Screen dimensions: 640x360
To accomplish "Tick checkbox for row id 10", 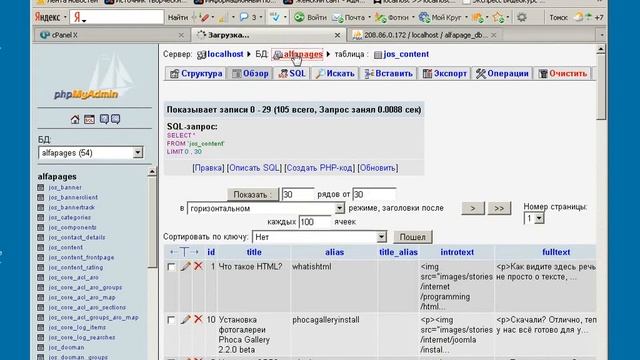I will pyautogui.click(x=171, y=320).
